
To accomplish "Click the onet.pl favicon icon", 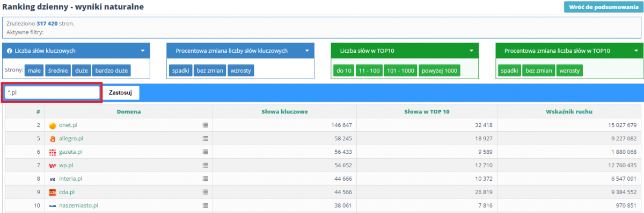I will 53,125.
